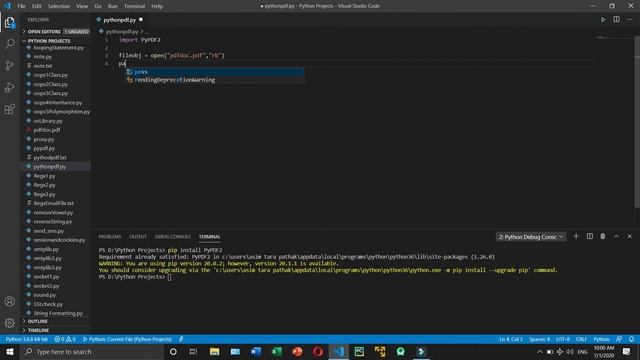640x360 pixels.
Task: Split the editor to the right
Action: (x=616, y=20)
